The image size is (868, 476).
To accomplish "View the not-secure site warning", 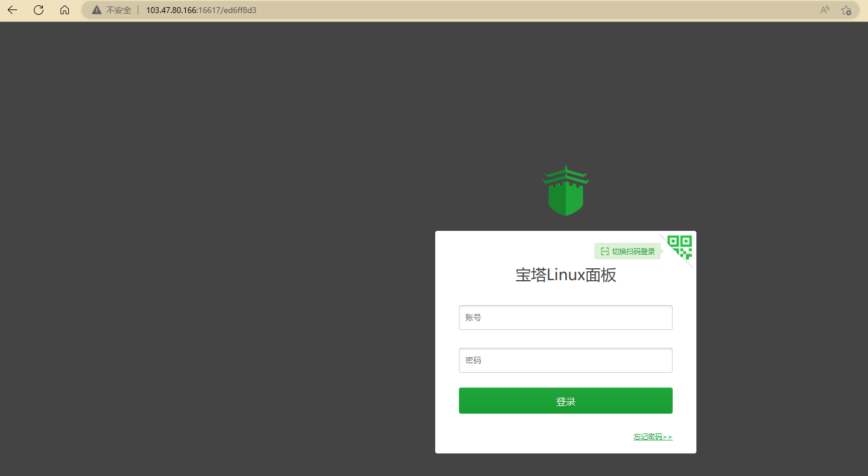I will (112, 10).
